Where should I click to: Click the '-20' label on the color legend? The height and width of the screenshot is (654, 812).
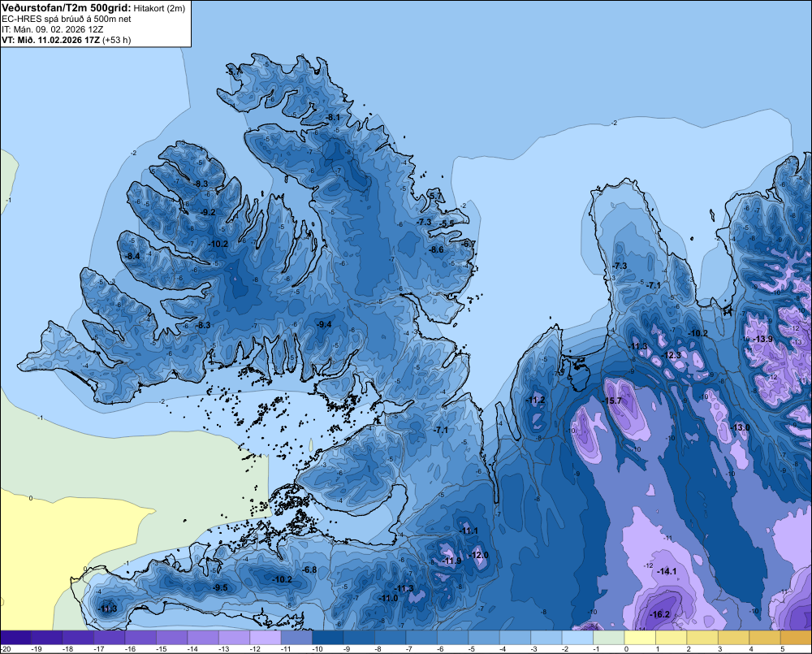(x=6, y=649)
